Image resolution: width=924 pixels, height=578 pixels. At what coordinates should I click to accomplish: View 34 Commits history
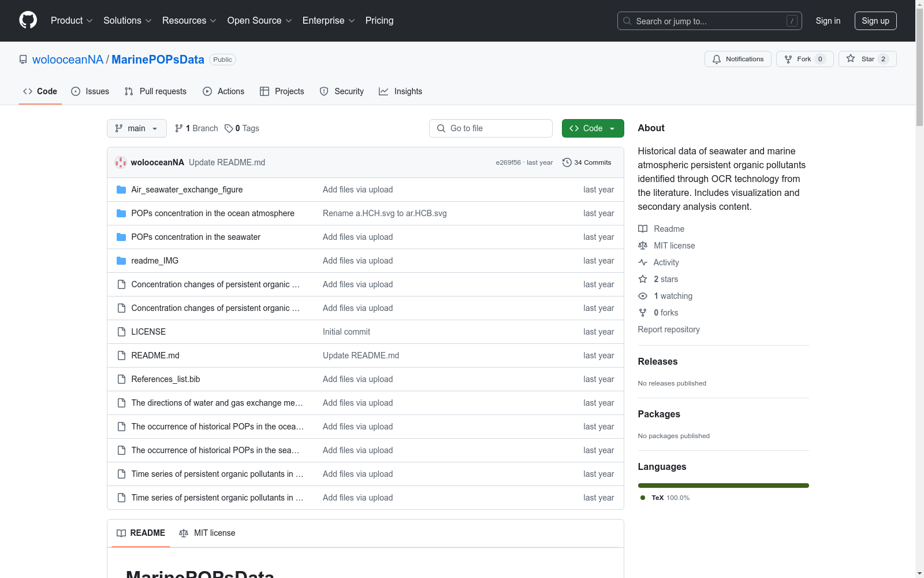coord(587,162)
